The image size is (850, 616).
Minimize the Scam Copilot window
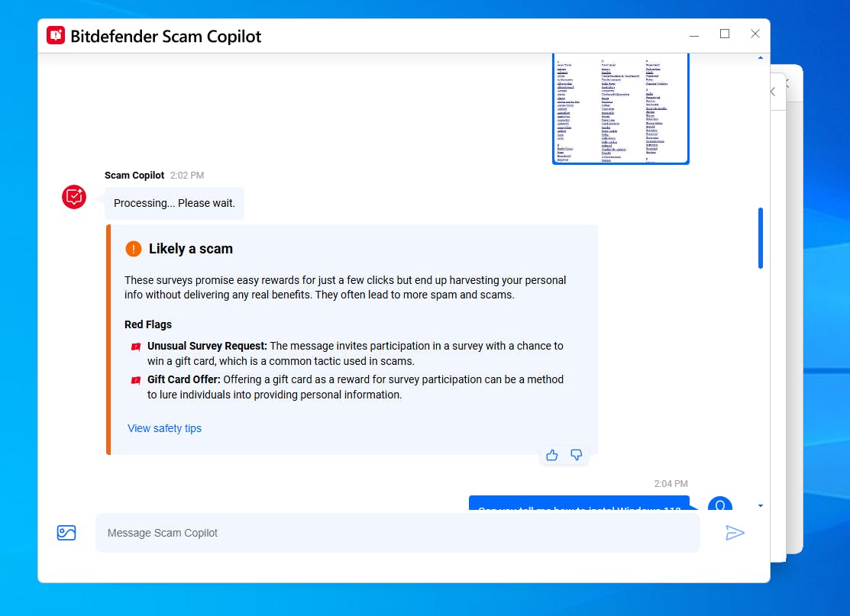tap(694, 34)
